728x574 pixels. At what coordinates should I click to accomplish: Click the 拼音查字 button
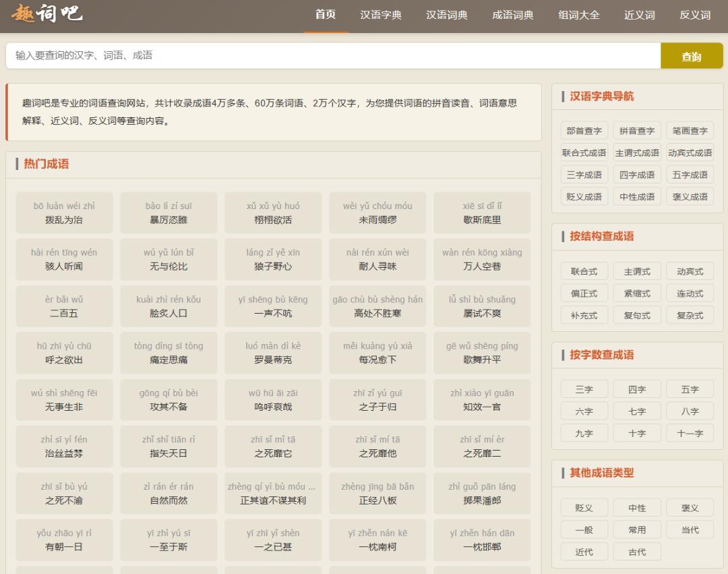[x=637, y=131]
